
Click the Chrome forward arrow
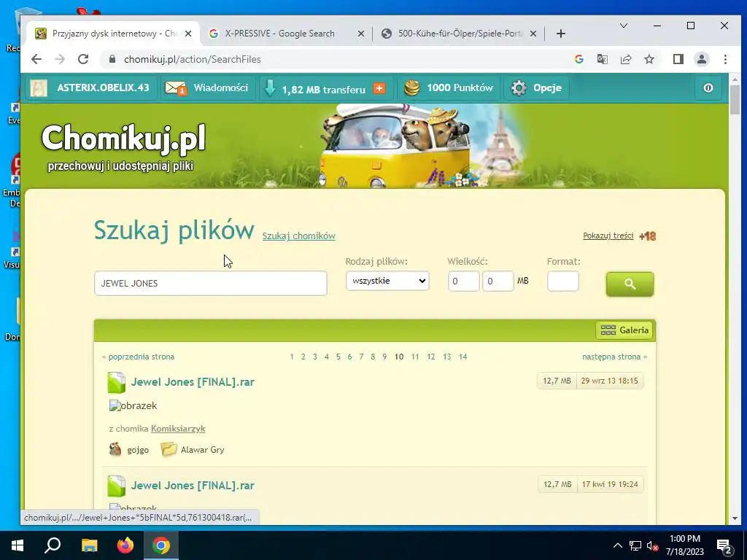coord(60,59)
